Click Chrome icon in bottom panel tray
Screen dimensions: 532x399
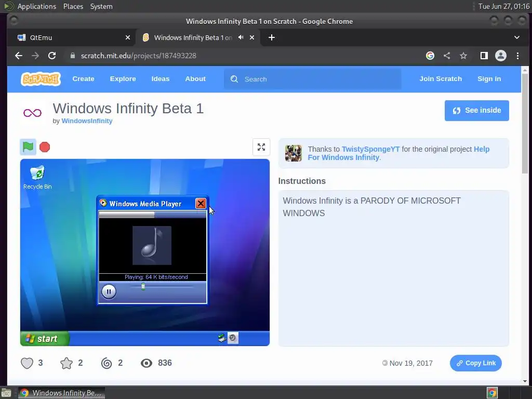(x=492, y=393)
